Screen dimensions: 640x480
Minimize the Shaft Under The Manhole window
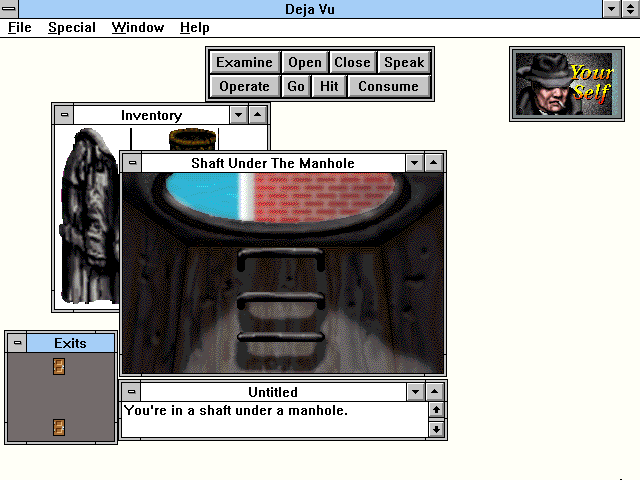(x=415, y=163)
